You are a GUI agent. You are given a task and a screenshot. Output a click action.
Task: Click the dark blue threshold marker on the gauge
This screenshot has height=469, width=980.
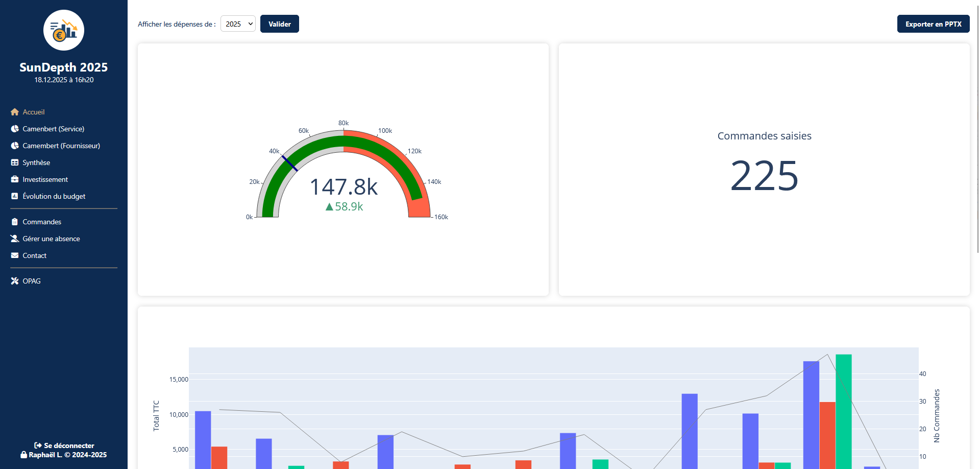[x=289, y=163]
